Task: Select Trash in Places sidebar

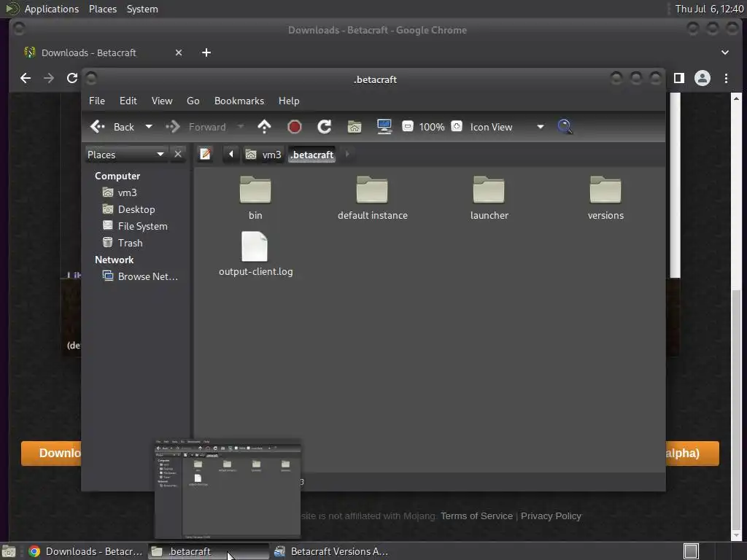Action: [123, 243]
